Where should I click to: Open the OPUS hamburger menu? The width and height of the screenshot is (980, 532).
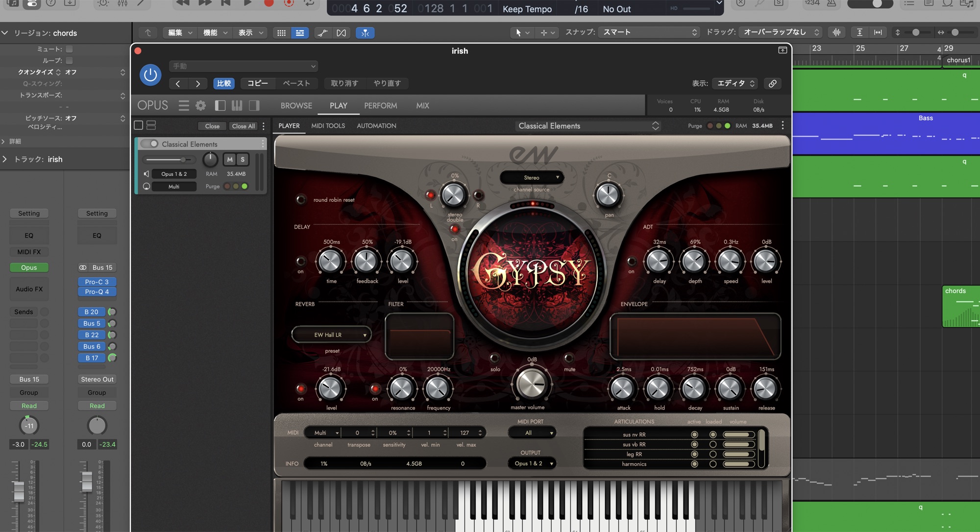(184, 105)
